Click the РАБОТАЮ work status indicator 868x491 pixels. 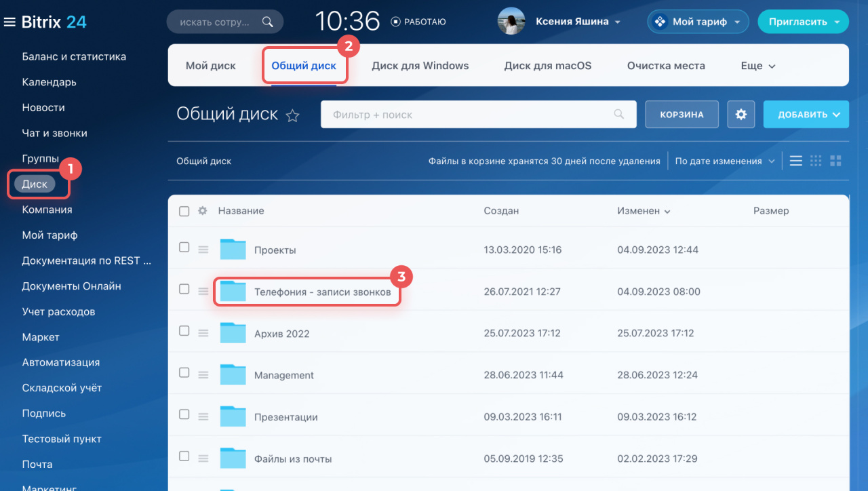pyautogui.click(x=418, y=22)
